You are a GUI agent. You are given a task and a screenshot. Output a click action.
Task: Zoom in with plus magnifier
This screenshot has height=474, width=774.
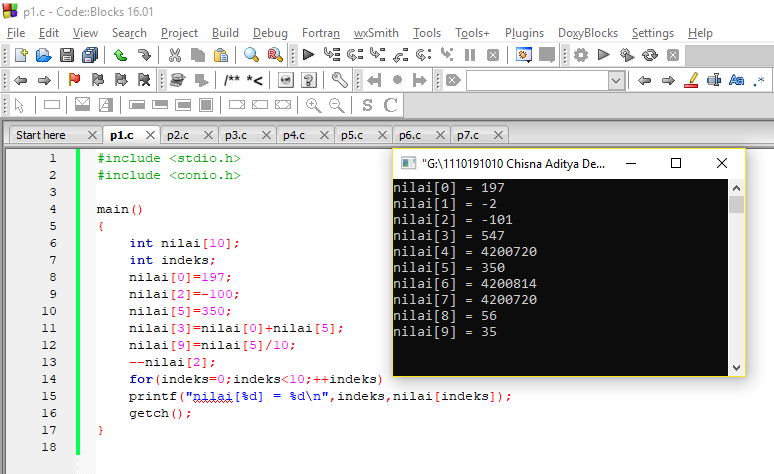(x=313, y=105)
